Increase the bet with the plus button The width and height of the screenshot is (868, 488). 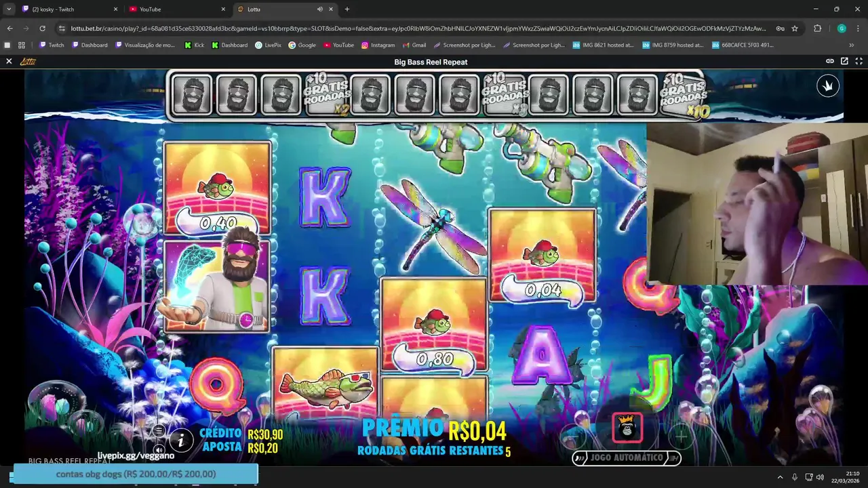pyautogui.click(x=682, y=436)
